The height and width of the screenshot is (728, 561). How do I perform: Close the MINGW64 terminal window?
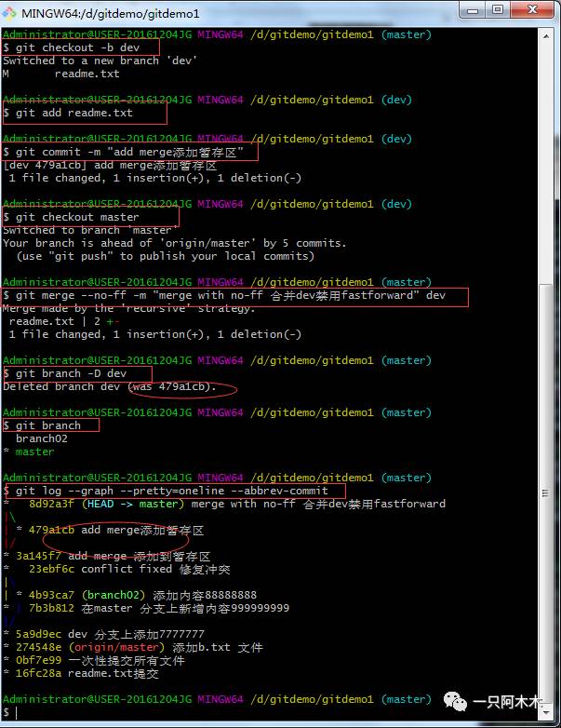[532, 9]
